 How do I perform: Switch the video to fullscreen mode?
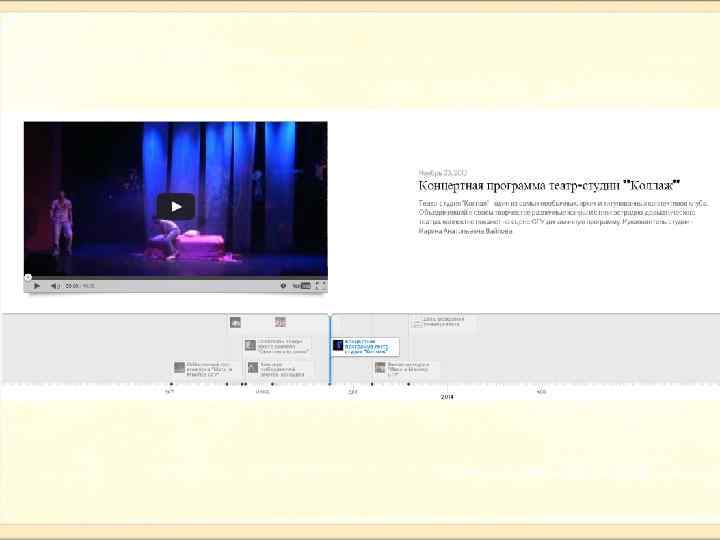point(321,286)
